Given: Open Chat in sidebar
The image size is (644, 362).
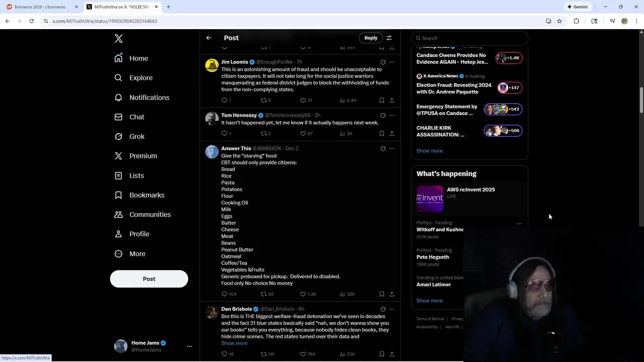Looking at the screenshot, I should pos(129,117).
